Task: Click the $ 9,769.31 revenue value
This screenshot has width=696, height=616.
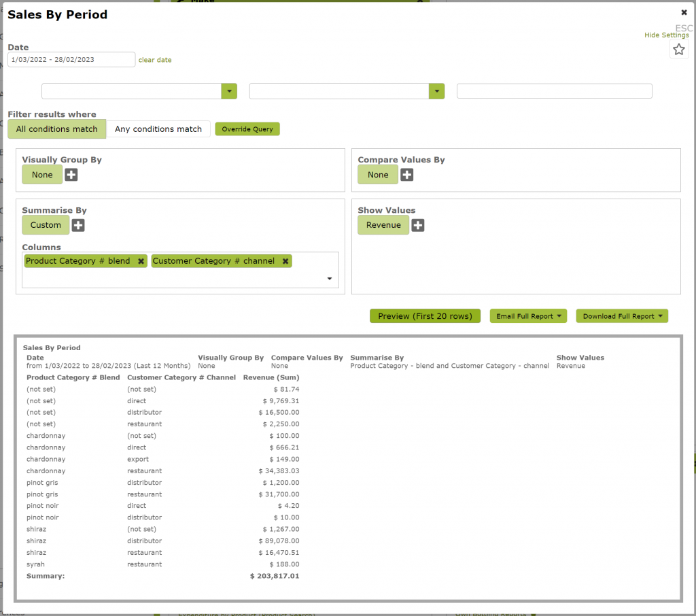Action: 281,401
